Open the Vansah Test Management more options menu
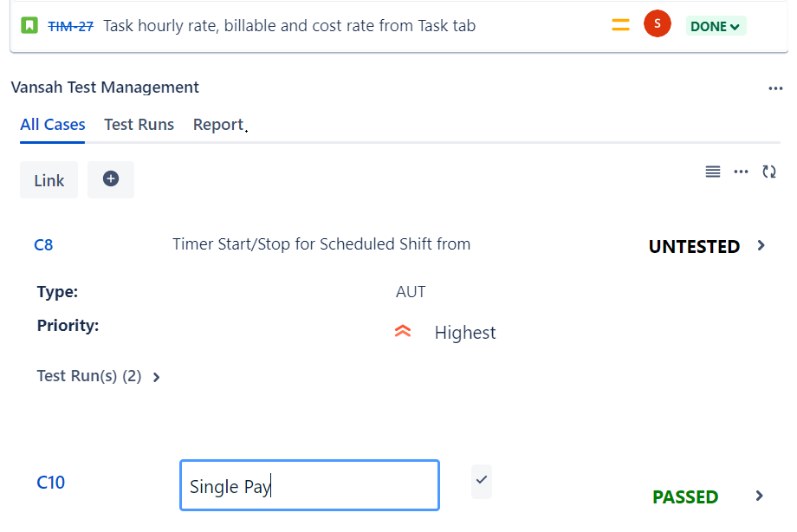 click(x=775, y=88)
